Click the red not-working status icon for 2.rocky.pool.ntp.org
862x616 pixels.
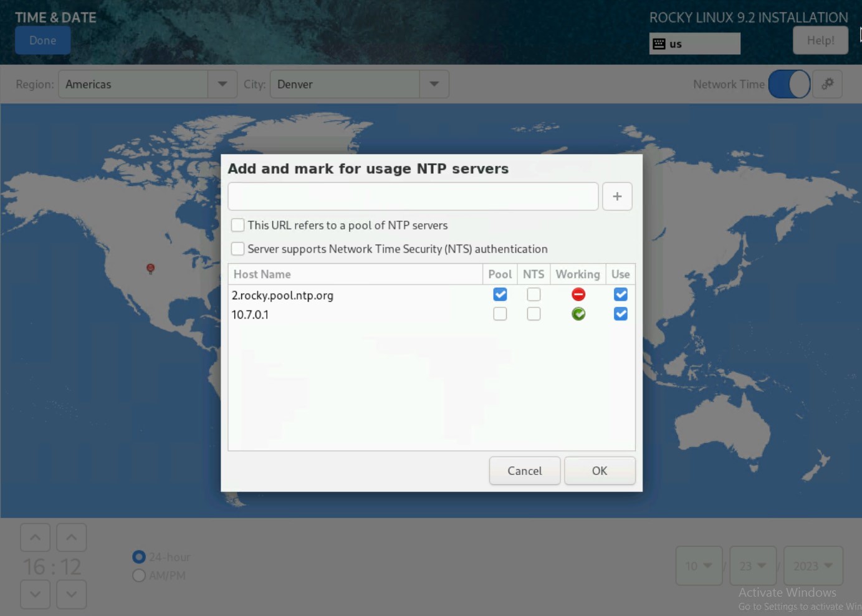pyautogui.click(x=578, y=295)
